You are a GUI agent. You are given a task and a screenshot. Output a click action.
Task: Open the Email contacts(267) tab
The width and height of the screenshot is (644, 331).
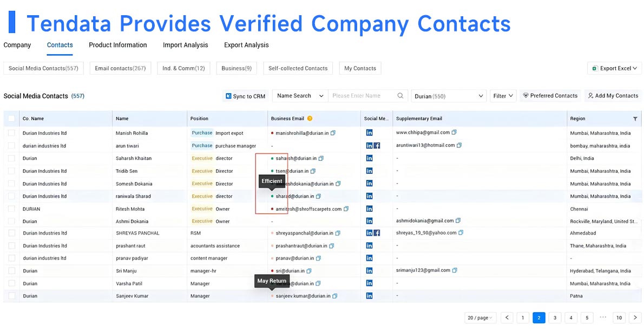[x=120, y=68]
